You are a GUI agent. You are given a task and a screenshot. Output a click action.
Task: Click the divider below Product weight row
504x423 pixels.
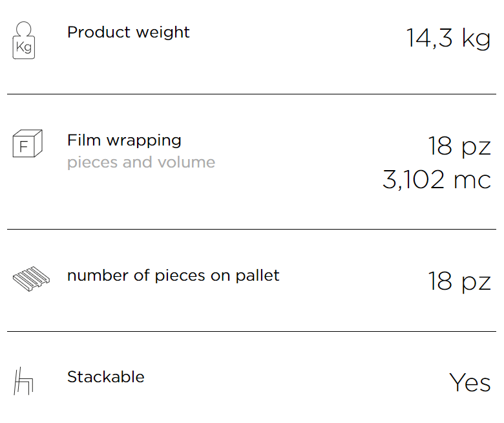252,94
